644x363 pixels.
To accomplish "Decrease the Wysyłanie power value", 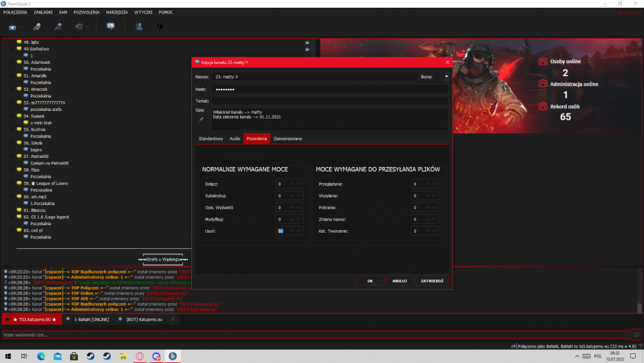I will (x=434, y=195).
